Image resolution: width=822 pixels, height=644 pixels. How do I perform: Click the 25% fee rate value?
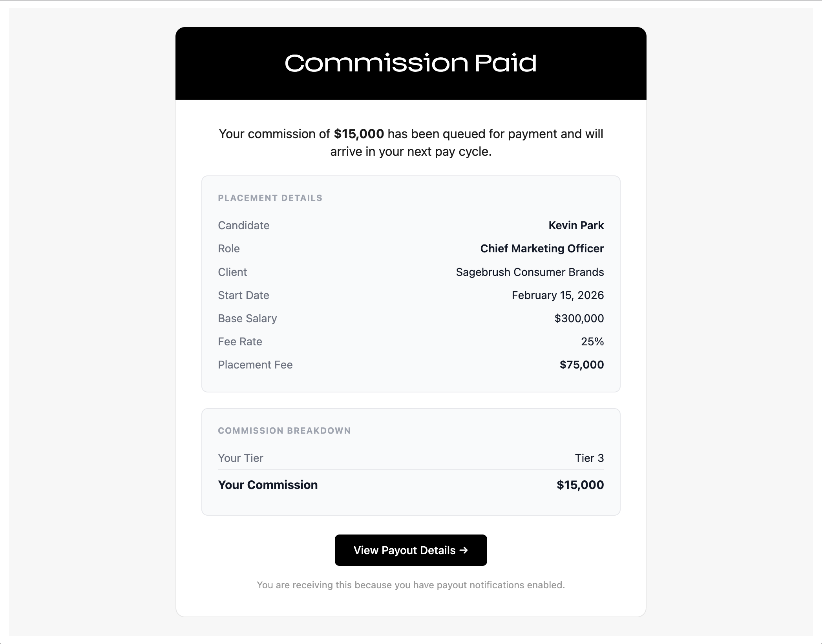point(592,341)
